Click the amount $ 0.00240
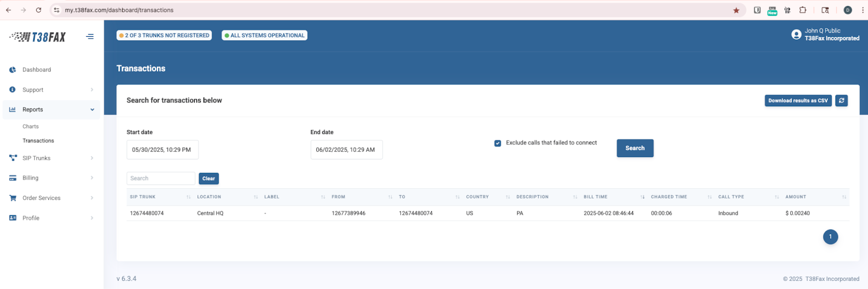The height and width of the screenshot is (289, 868). (797, 214)
